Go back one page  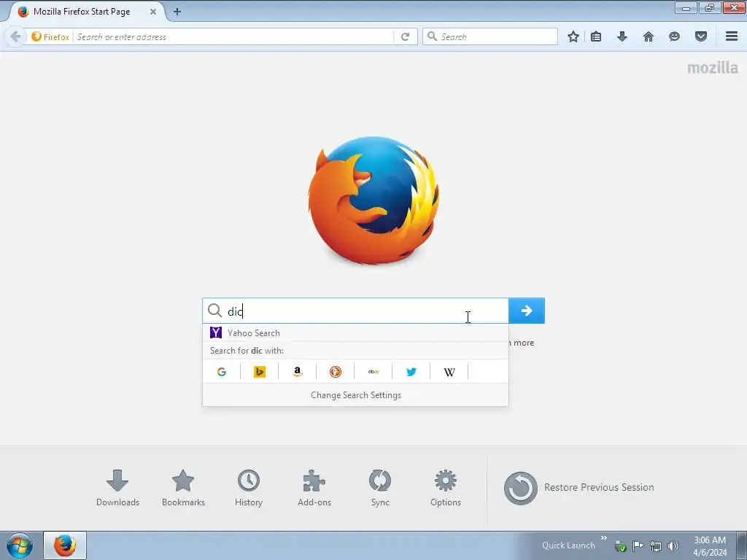pyautogui.click(x=15, y=36)
